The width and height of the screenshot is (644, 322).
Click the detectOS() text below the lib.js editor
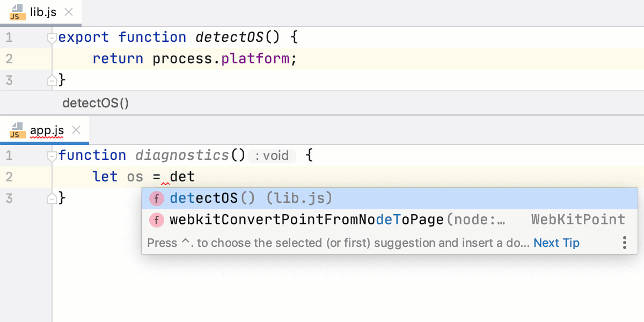[96, 103]
